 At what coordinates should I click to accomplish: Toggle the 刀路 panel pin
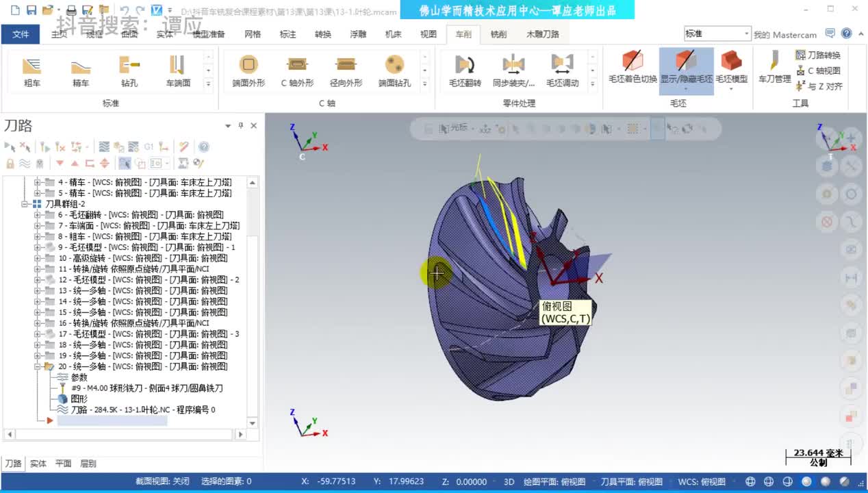(240, 126)
